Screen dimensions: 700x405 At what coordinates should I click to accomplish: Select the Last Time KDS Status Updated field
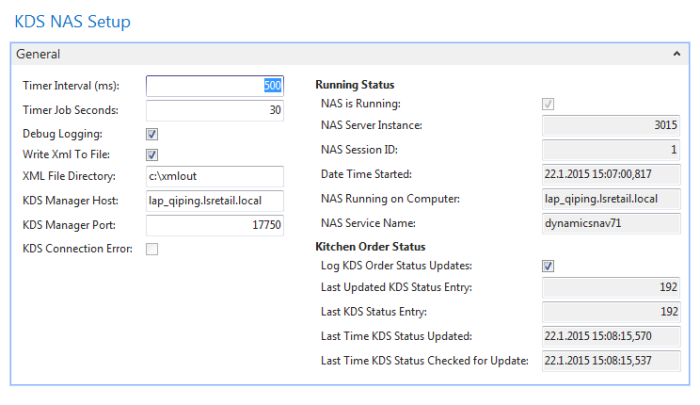pyautogui.click(x=611, y=336)
